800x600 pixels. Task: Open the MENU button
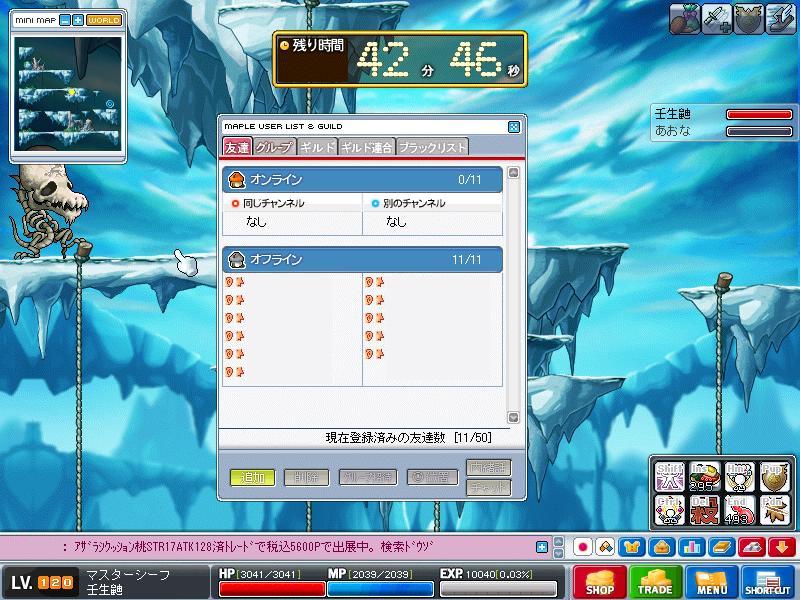point(712,582)
